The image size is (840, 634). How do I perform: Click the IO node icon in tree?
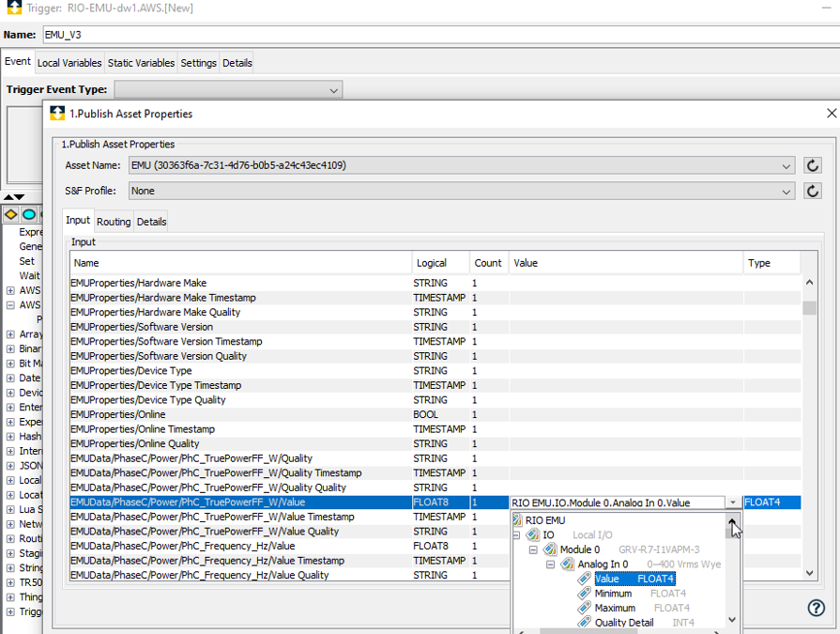point(533,534)
